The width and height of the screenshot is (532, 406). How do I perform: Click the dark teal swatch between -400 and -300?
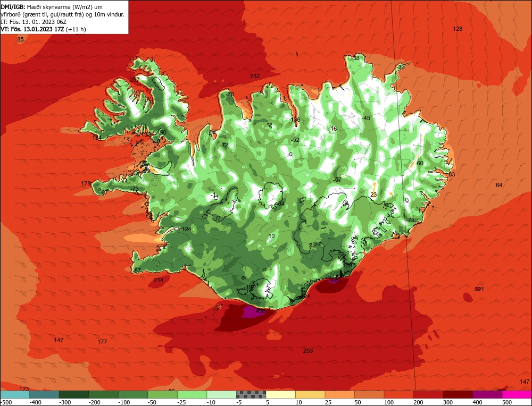click(45, 394)
